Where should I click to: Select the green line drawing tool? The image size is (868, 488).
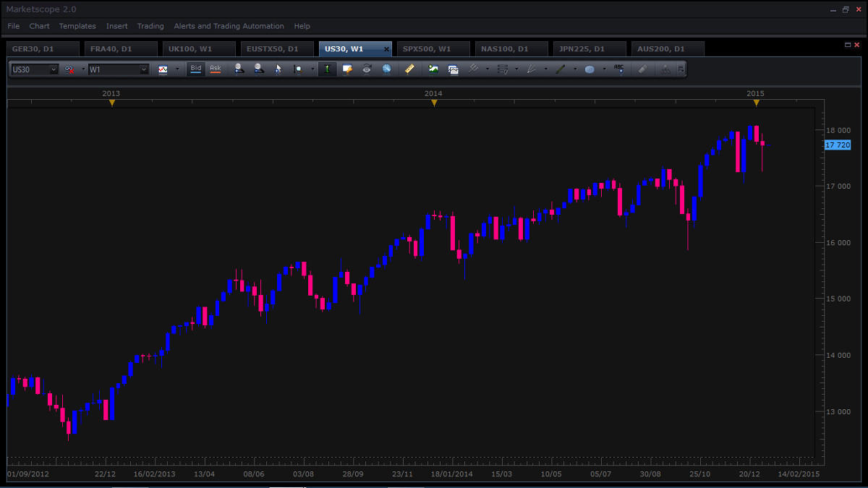pyautogui.click(x=560, y=69)
